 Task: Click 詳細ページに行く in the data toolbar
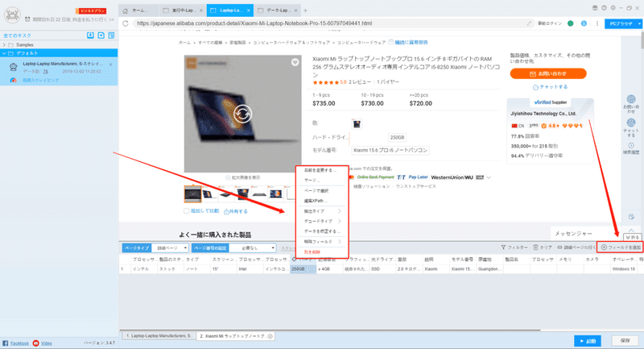[x=576, y=247]
